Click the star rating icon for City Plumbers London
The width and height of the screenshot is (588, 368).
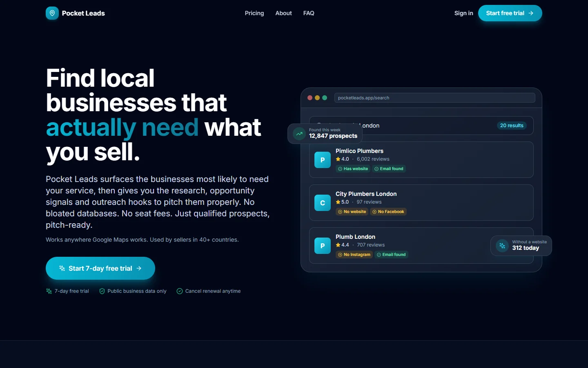click(338, 202)
